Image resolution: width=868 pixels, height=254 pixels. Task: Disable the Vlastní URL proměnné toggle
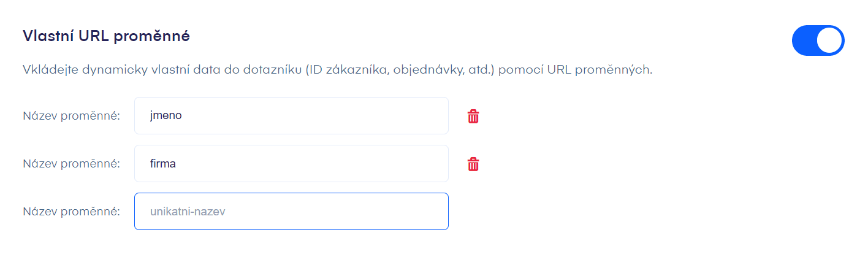coord(818,40)
